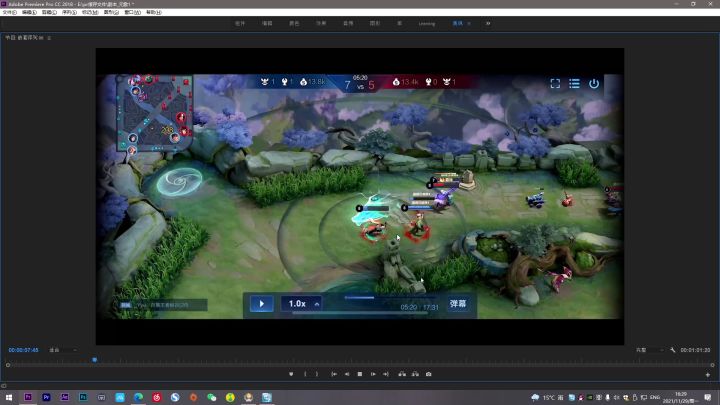Open the 窗口 (Window) menu
Image resolution: width=720 pixels, height=405 pixels.
click(x=132, y=12)
